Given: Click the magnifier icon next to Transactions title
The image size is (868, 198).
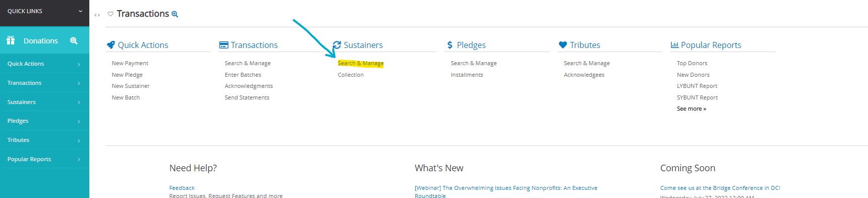Looking at the screenshot, I should tap(175, 14).
